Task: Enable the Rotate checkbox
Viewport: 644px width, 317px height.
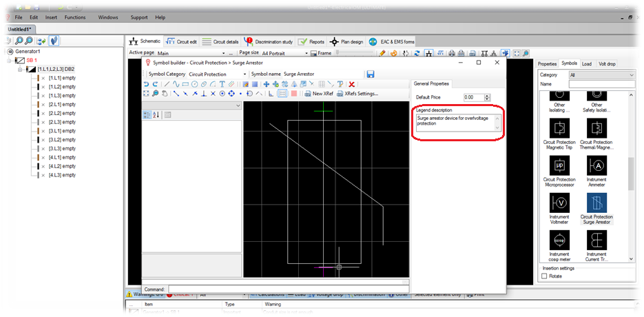Action: pyautogui.click(x=545, y=276)
